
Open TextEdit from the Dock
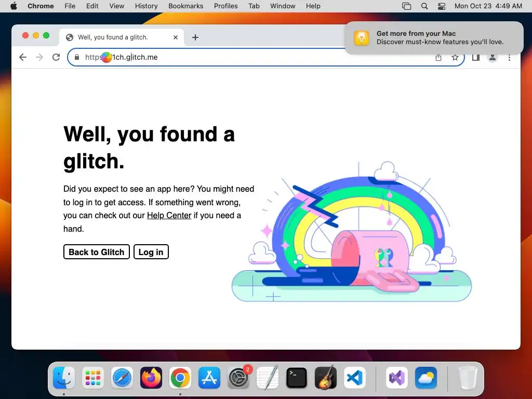point(268,378)
